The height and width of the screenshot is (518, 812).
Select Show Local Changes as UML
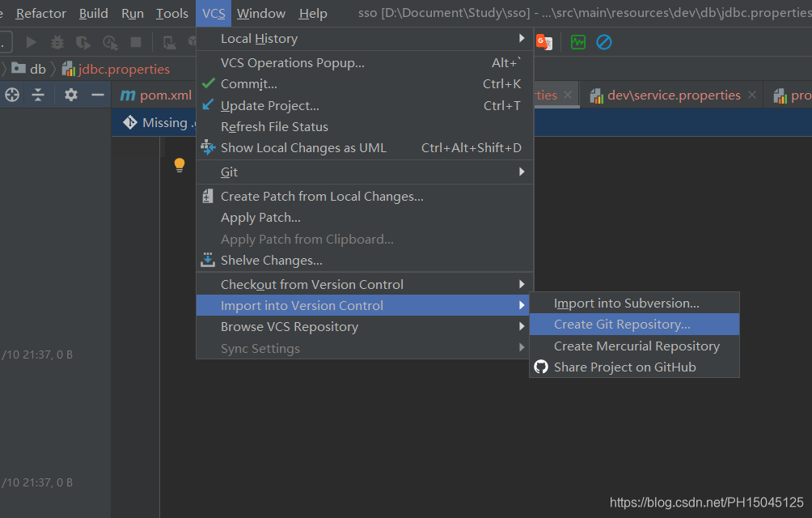pos(365,148)
